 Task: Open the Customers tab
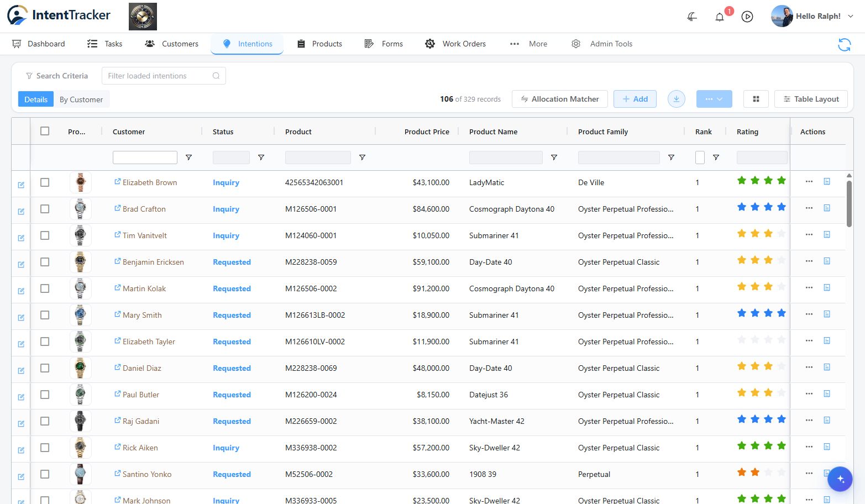coord(171,44)
